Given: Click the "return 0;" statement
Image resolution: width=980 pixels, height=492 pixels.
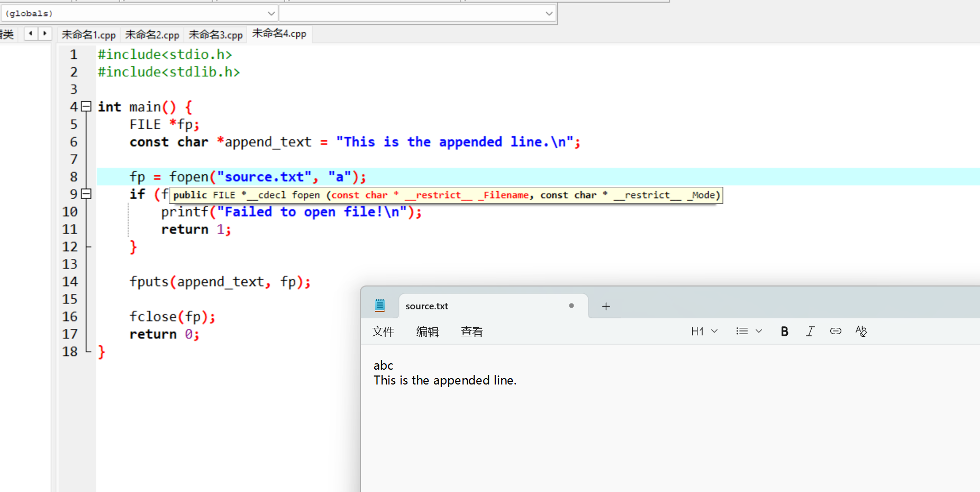Looking at the screenshot, I should [165, 334].
